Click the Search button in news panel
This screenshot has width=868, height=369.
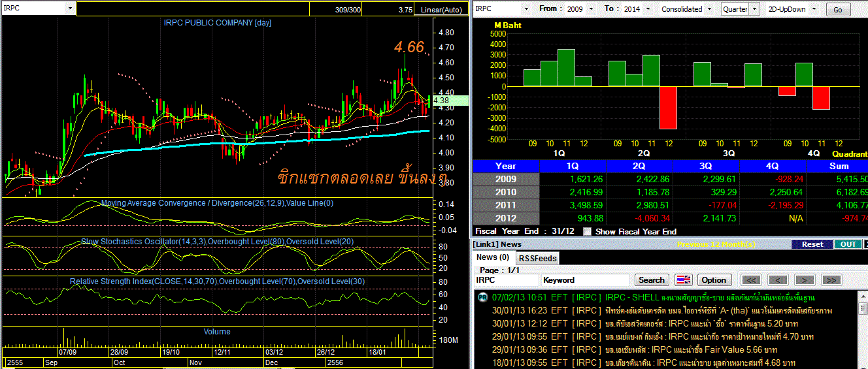651,280
